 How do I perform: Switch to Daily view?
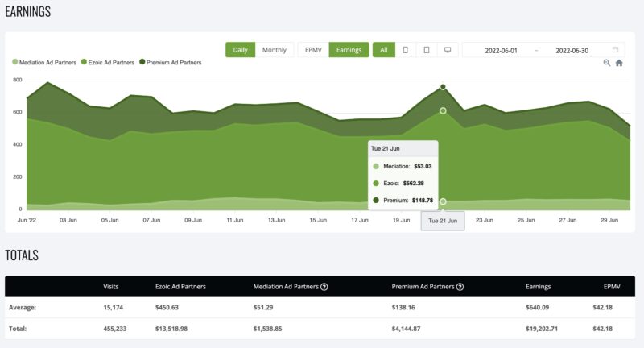click(x=240, y=50)
